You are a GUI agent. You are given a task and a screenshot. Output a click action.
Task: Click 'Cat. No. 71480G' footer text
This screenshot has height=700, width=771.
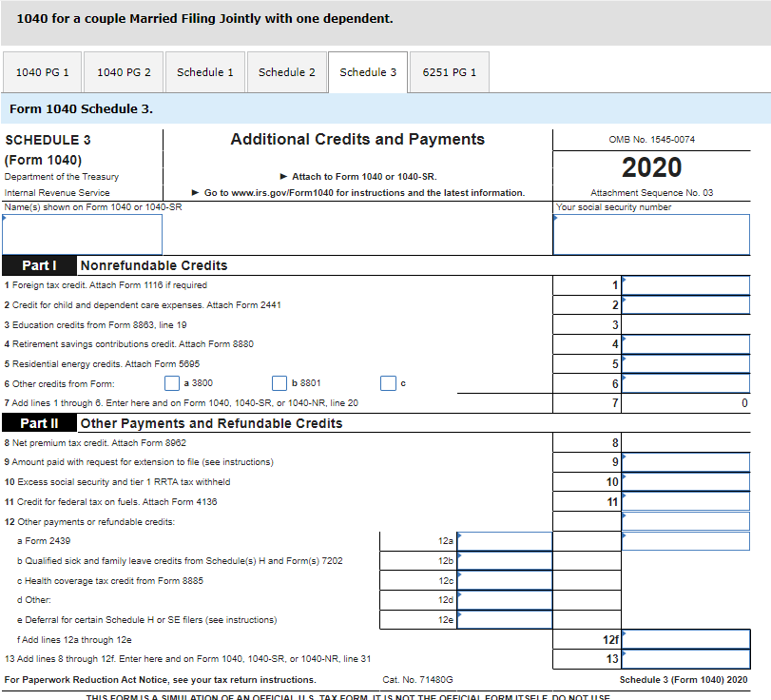(x=417, y=680)
